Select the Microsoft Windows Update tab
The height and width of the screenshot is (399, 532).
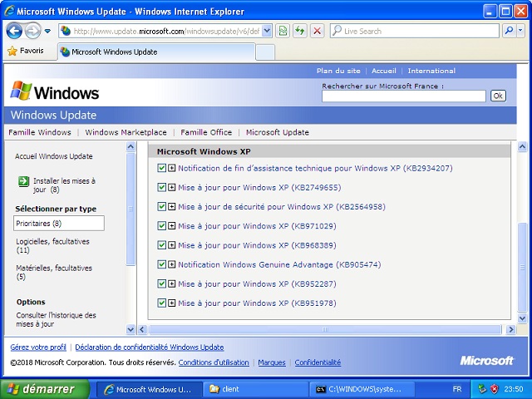[114, 52]
